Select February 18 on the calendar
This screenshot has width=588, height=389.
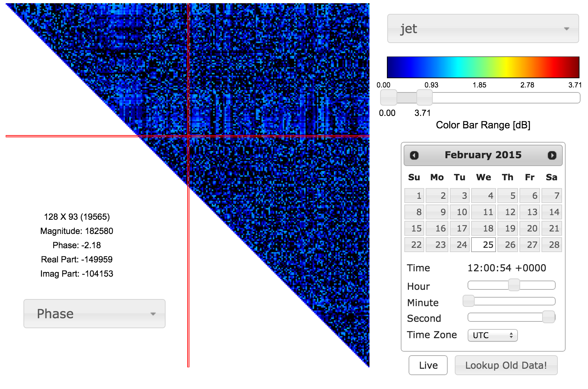[x=484, y=228]
